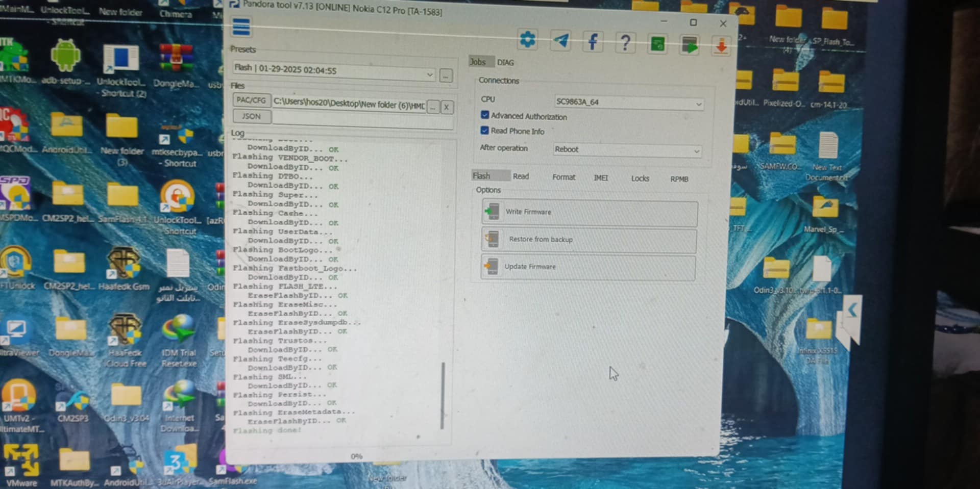Expand the Presets dropdown
This screenshot has width=980, height=489.
point(429,74)
